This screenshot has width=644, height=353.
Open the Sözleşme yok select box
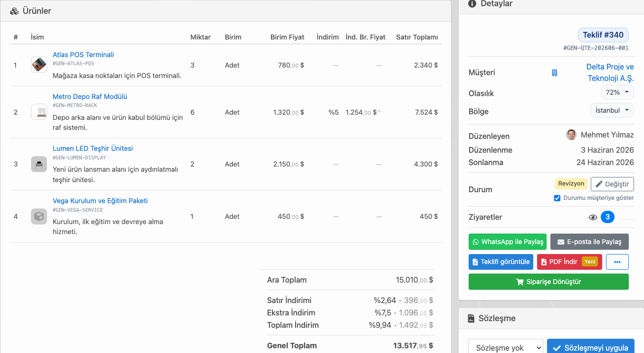506,348
